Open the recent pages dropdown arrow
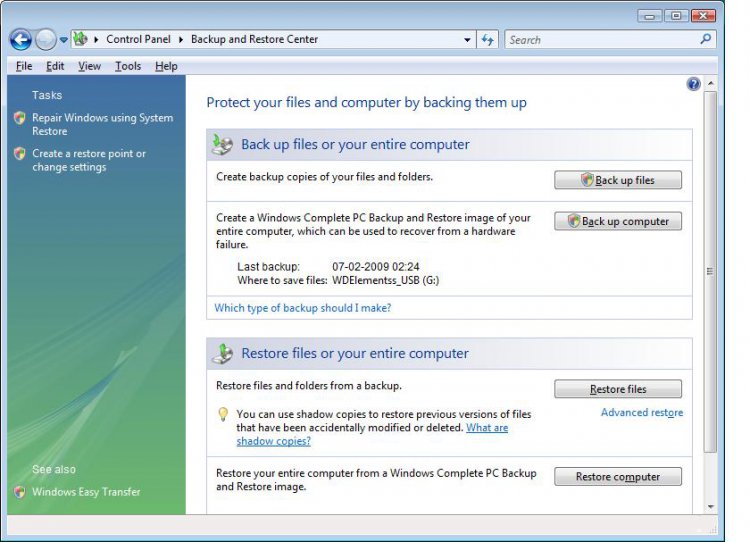Image resolution: width=750 pixels, height=542 pixels. tap(64, 40)
